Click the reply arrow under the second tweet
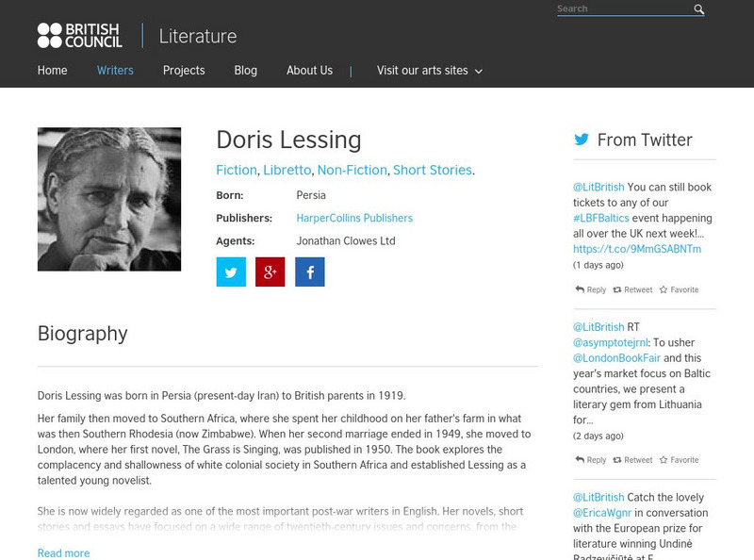754x560 pixels. pyautogui.click(x=591, y=460)
